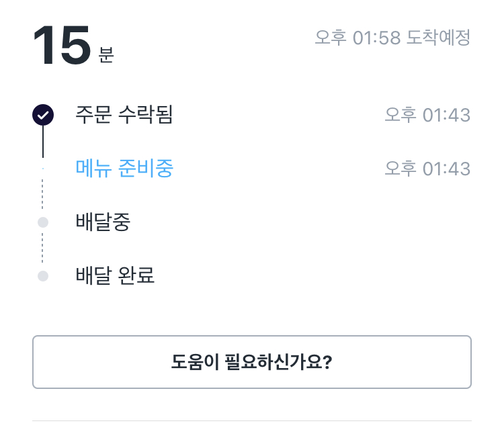The height and width of the screenshot is (444, 504).
Task: Click the 오후 01:43 timestamp for 주문 수락됨
Action: (427, 116)
